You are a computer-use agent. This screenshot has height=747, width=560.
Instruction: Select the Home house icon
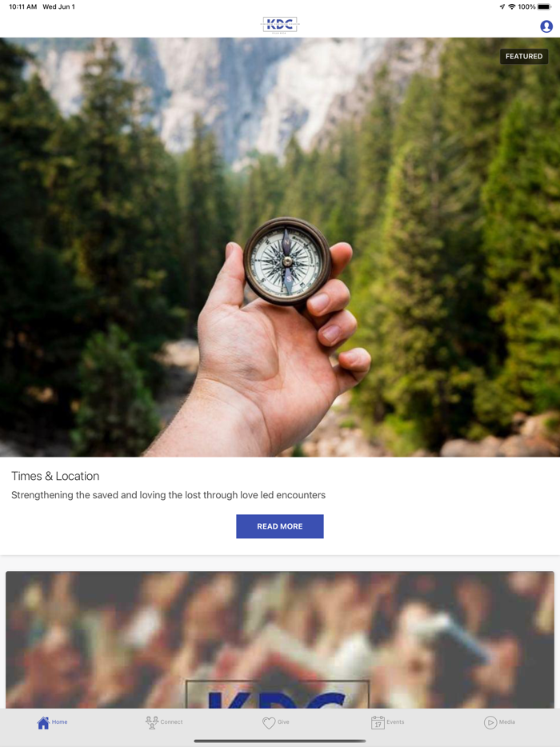43,723
